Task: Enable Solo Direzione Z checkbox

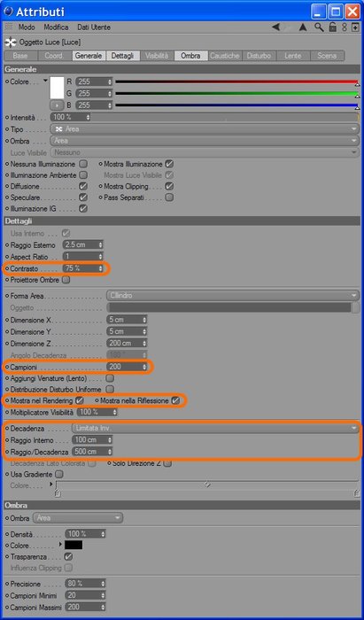Action: tap(167, 463)
